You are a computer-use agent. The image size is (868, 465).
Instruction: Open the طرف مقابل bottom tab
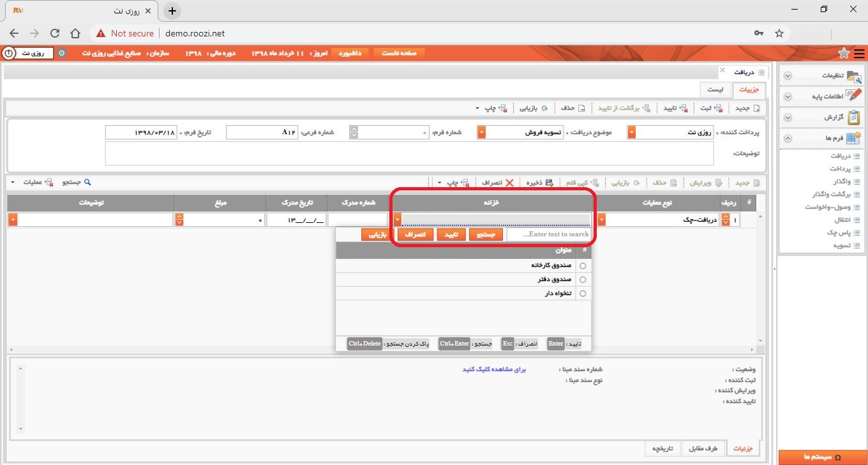[703, 448]
